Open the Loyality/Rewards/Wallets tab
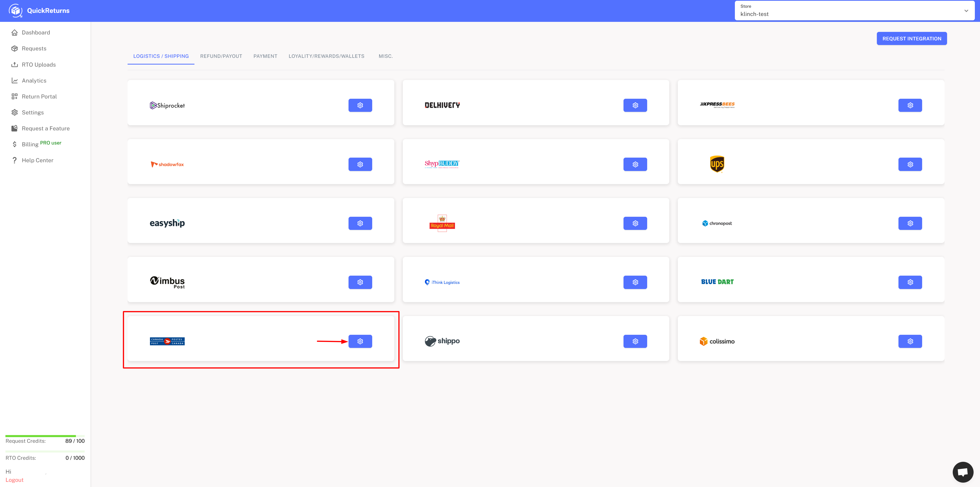This screenshot has width=980, height=487. click(326, 56)
